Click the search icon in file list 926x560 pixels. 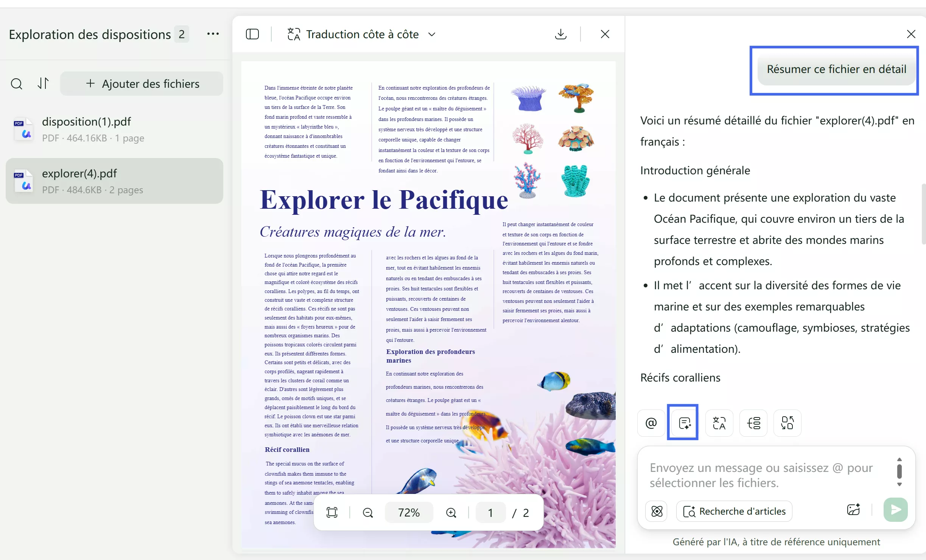tap(16, 84)
